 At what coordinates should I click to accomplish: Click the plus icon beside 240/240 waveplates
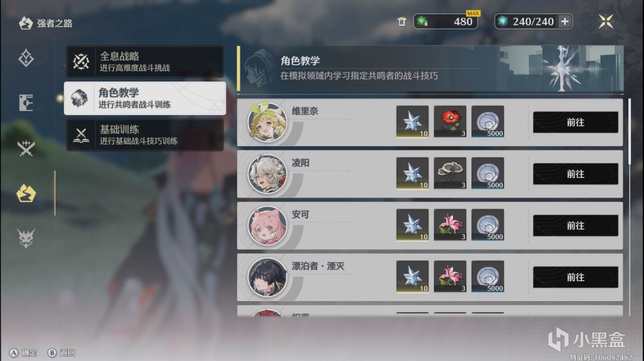[x=565, y=22]
